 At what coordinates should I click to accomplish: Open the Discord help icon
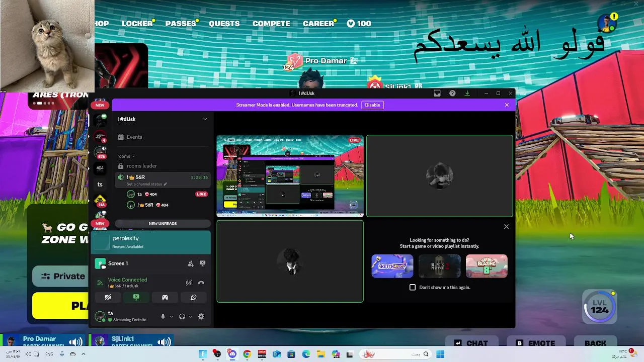click(452, 93)
